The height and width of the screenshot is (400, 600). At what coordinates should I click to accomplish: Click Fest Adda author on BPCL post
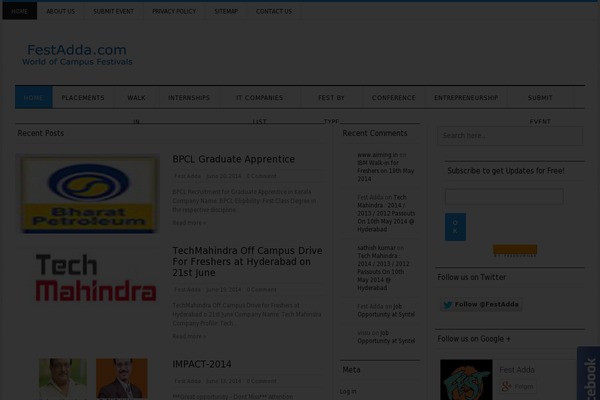[188, 176]
